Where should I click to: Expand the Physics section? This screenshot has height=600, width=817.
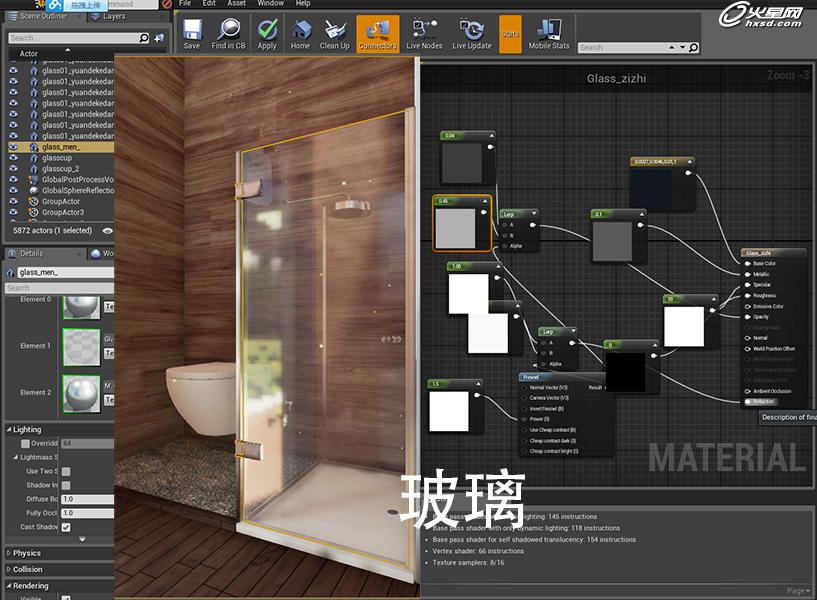(x=27, y=553)
